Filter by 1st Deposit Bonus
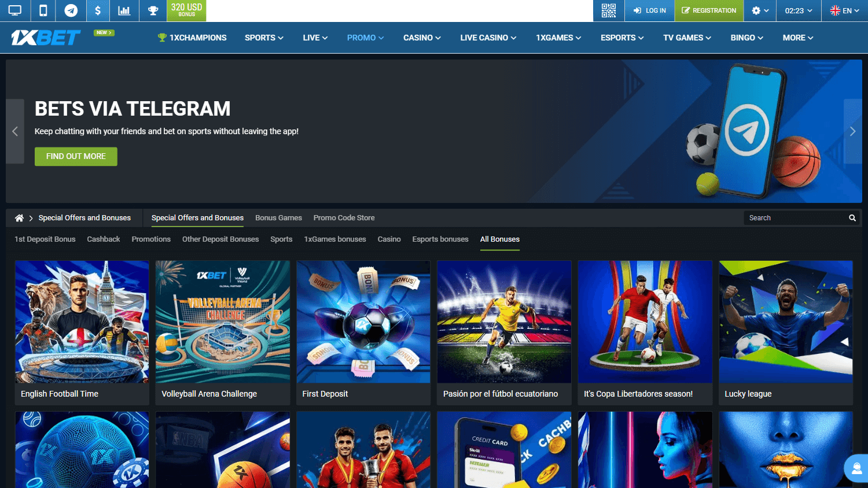Viewport: 868px width, 488px height. click(45, 239)
